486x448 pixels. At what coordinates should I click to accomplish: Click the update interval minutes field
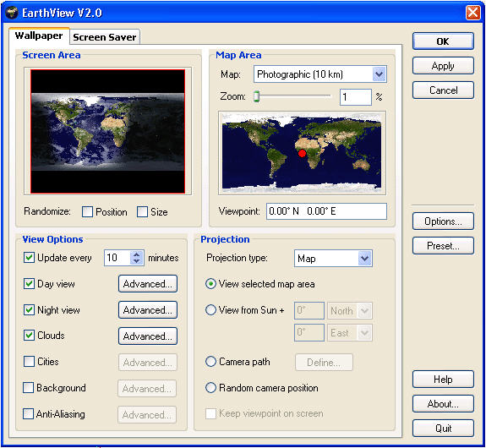click(117, 258)
